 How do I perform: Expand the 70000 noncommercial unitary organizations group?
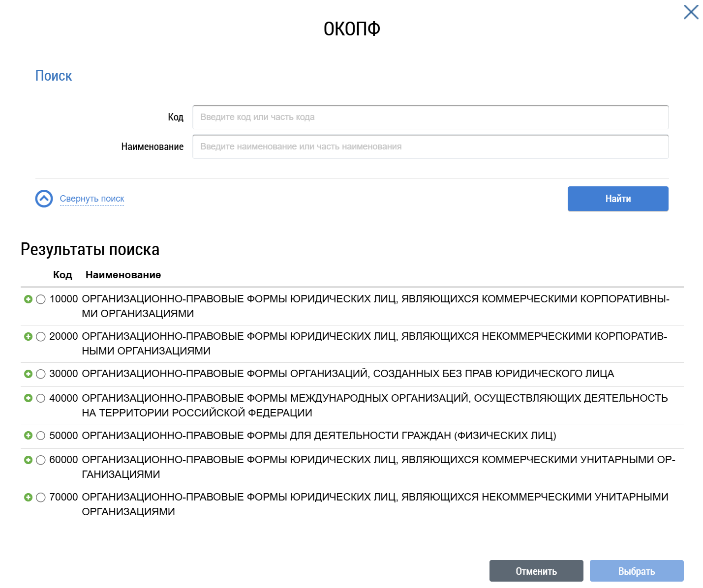click(x=28, y=497)
